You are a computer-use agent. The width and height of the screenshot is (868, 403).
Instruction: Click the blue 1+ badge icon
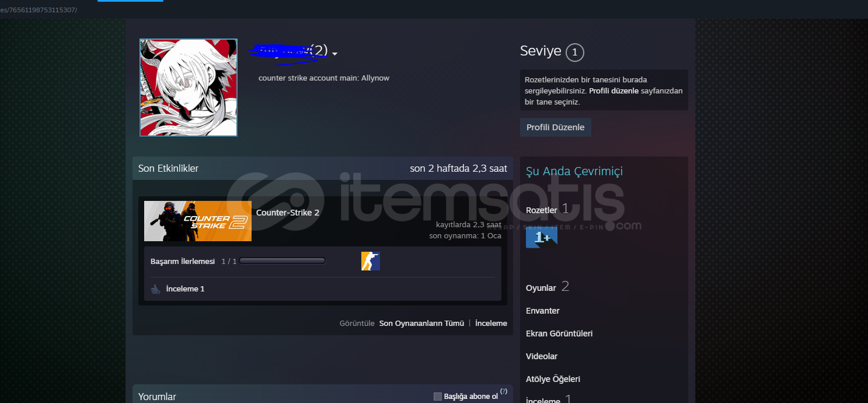pos(542,237)
